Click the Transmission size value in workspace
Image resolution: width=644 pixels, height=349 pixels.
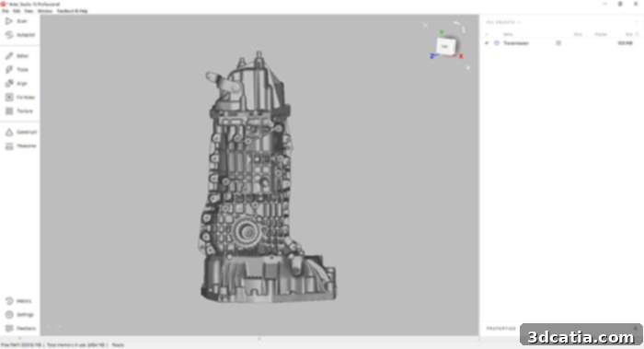tap(625, 43)
